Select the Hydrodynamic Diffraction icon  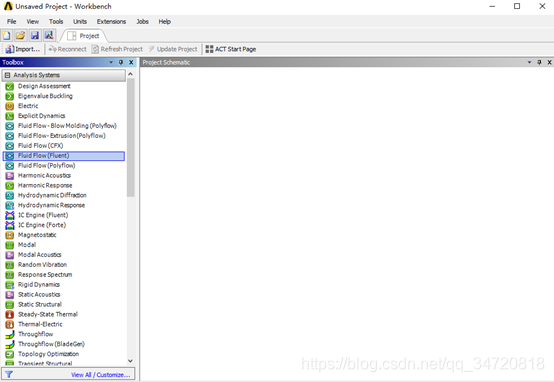pos(10,195)
